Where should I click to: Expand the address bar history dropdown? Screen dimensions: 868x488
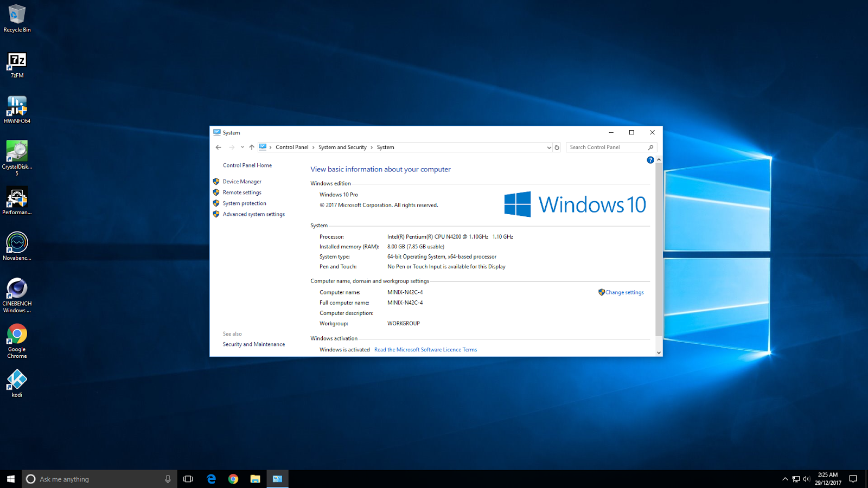coord(549,147)
